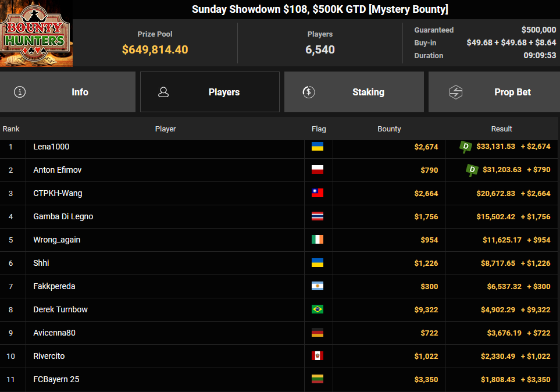Select player name Fakkpereda
This screenshot has height=392, width=560.
54,286
